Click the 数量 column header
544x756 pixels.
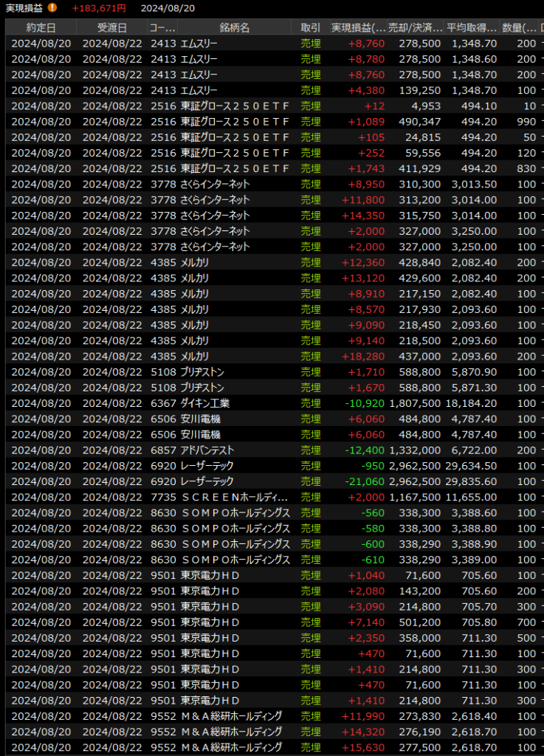(x=520, y=27)
